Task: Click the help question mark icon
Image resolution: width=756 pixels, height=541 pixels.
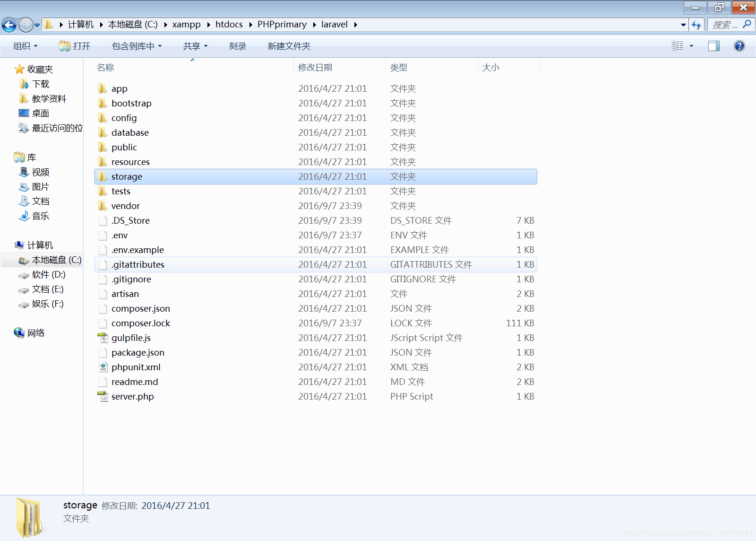Action: (x=739, y=46)
